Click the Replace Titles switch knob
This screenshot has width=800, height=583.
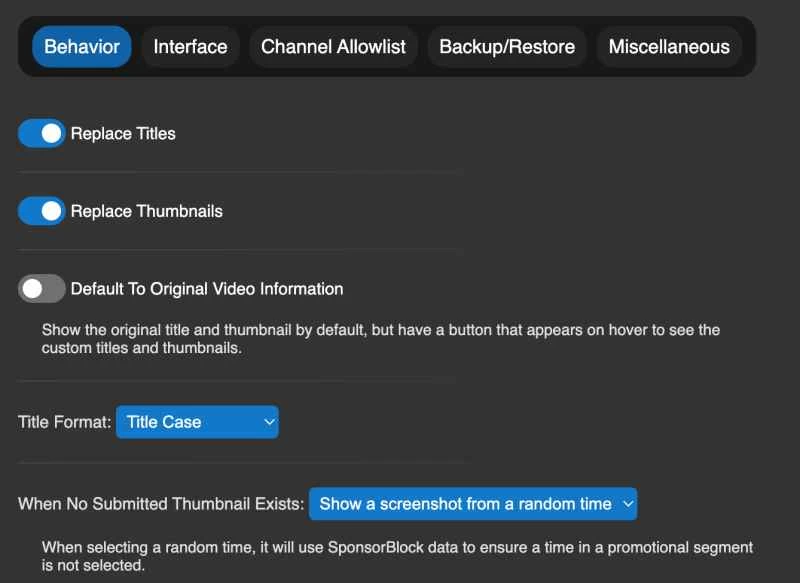tap(50, 133)
